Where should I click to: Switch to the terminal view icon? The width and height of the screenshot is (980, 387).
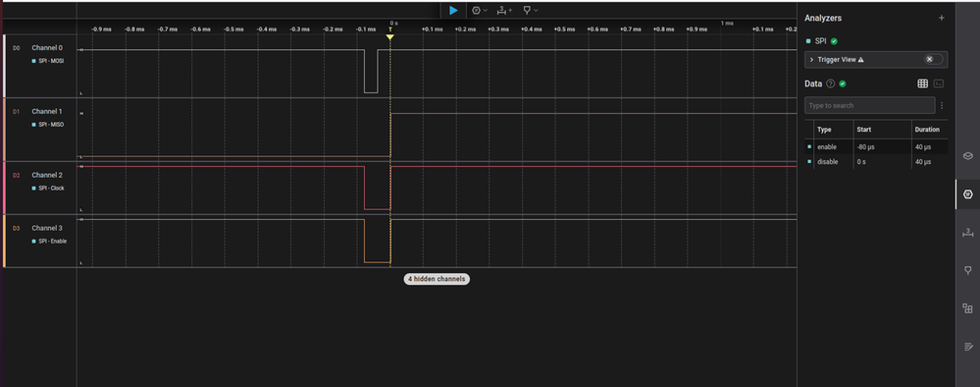[x=938, y=83]
